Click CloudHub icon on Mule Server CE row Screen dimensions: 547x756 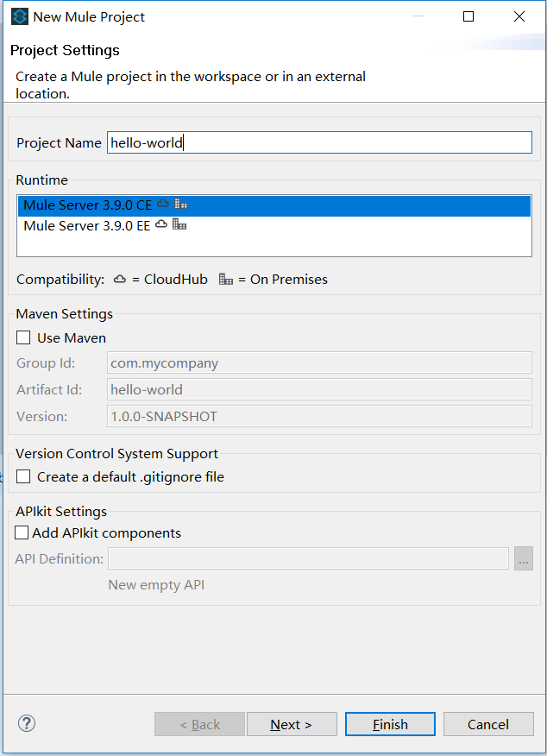tap(163, 204)
